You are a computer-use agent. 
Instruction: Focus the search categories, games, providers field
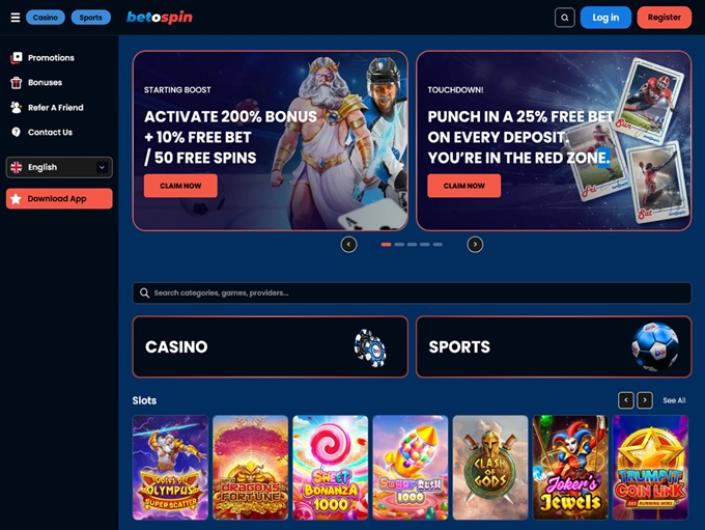pos(412,293)
